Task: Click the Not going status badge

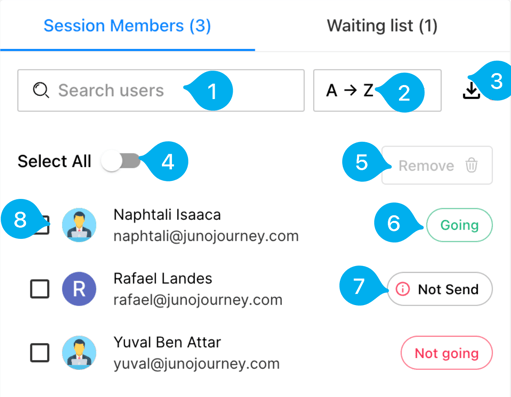Action: click(447, 353)
